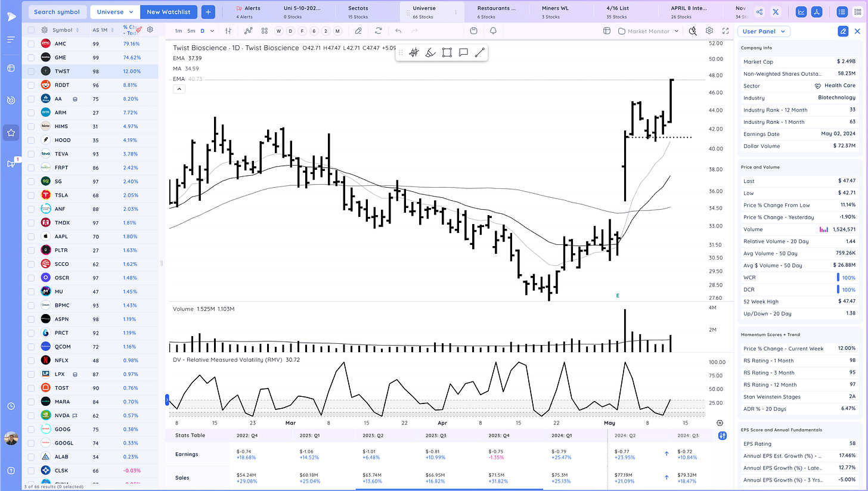The width and height of the screenshot is (868, 491).
Task: Click the edit pencil button on User Panel
Action: pos(843,32)
